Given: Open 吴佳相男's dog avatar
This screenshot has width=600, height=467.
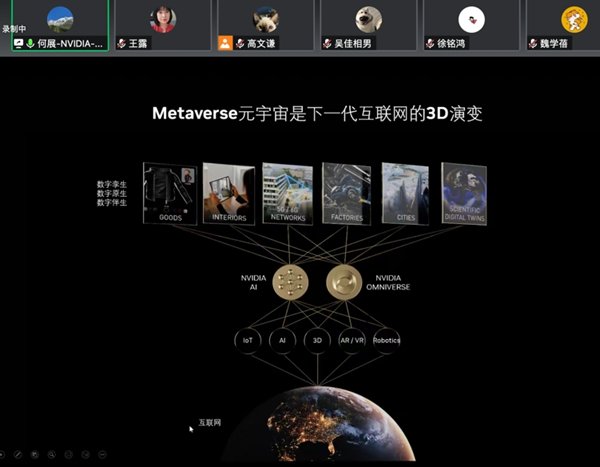Looking at the screenshot, I should pos(368,19).
